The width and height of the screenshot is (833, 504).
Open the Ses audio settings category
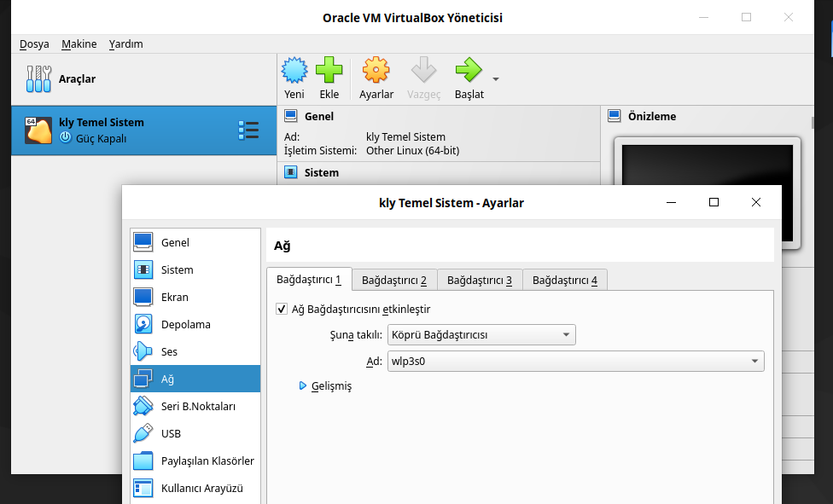(x=169, y=351)
